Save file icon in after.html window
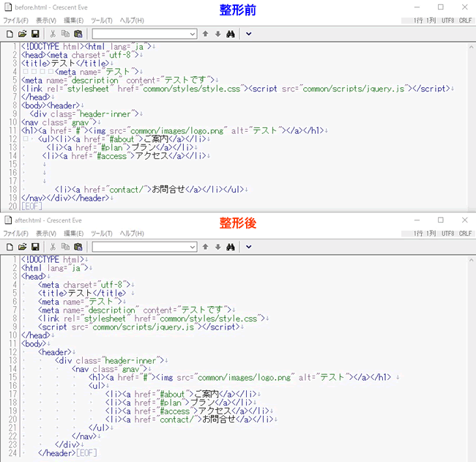Screen dimensions: 476x462 [x=35, y=247]
